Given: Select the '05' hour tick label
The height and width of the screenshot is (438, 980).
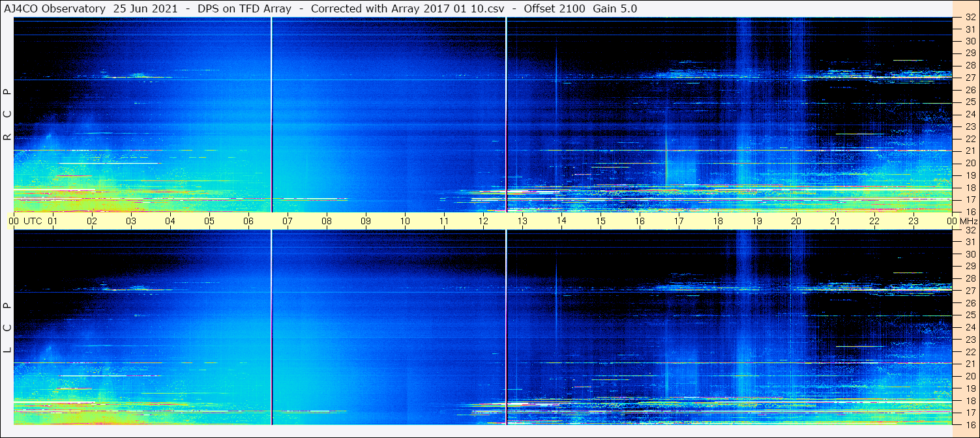Looking at the screenshot, I should (209, 221).
